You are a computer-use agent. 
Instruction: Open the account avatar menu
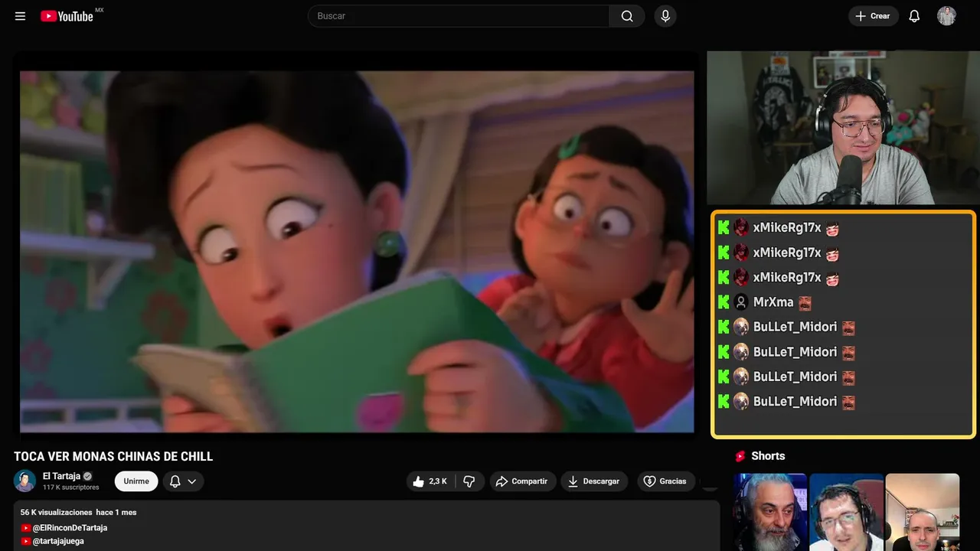(x=946, y=16)
